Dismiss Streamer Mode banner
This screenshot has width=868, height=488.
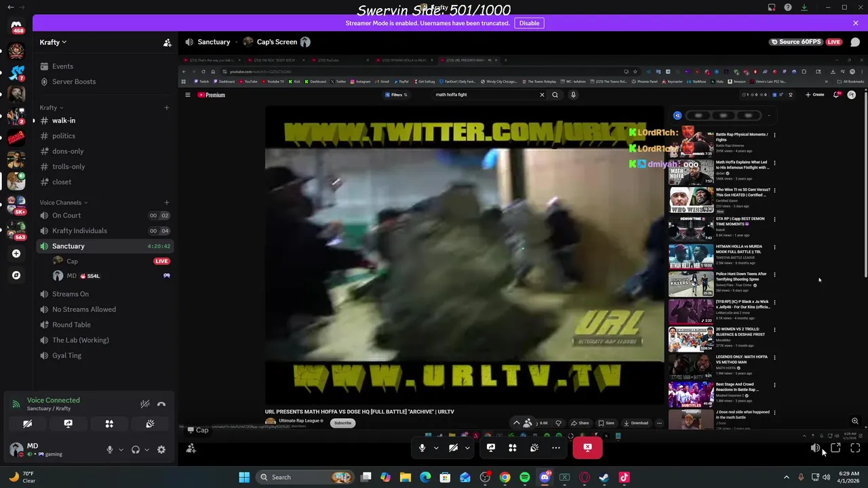(856, 23)
